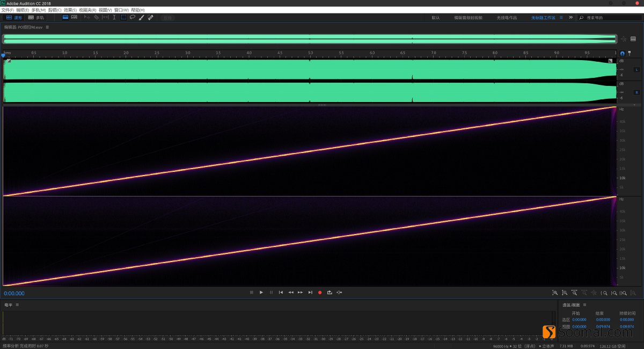This screenshot has width=644, height=349.
Task: Switch to the 默认 workspace
Action: point(435,17)
